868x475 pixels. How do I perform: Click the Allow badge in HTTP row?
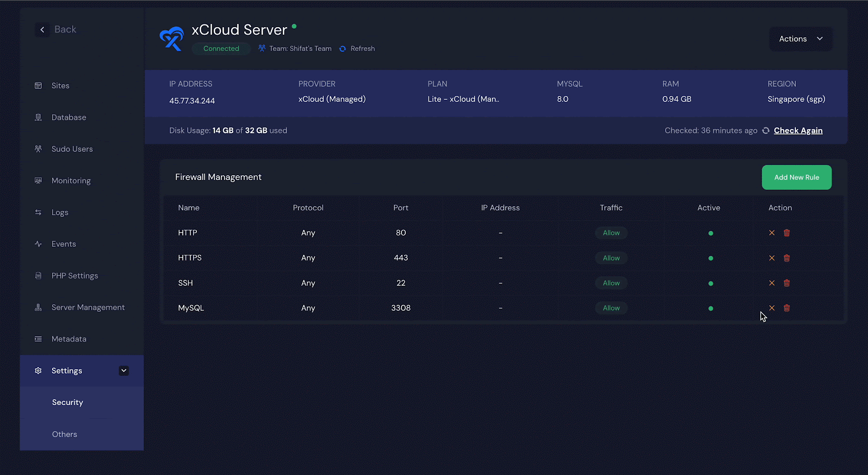pos(611,233)
